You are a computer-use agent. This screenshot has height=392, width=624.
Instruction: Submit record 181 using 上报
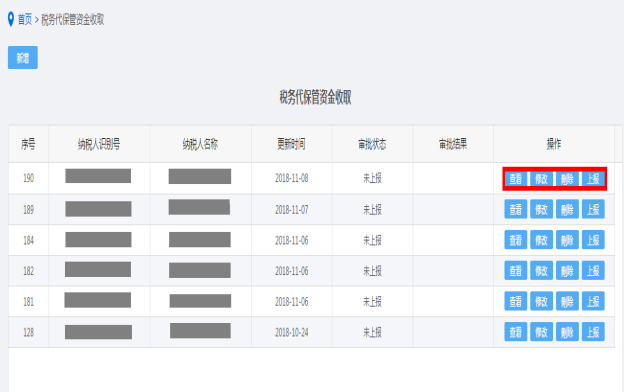(x=593, y=301)
